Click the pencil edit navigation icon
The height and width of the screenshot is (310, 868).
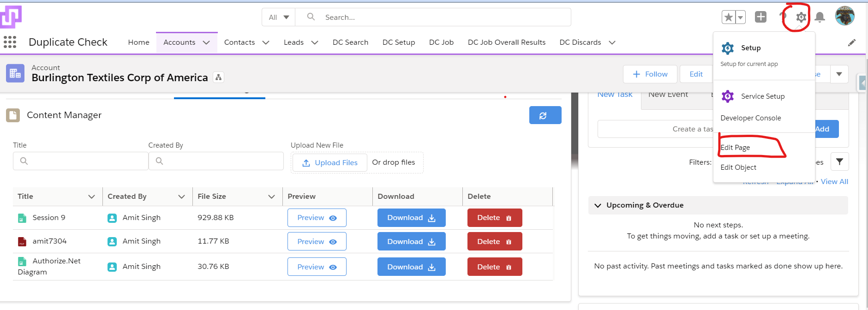[851, 42]
